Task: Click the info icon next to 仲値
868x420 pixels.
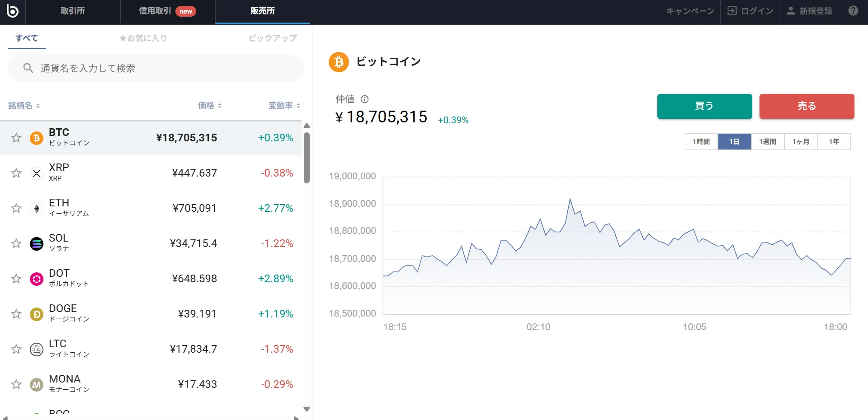Action: 364,99
